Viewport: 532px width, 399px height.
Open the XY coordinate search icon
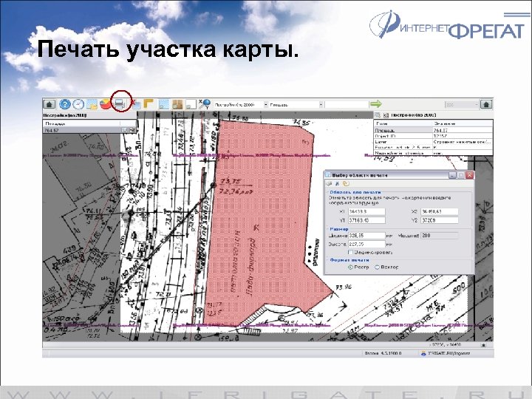point(205,104)
